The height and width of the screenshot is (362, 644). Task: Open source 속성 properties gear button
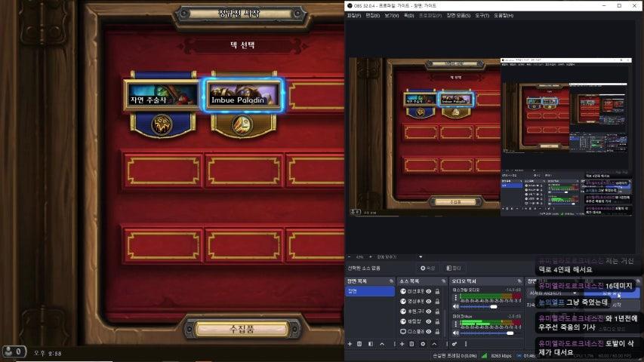pos(427,268)
